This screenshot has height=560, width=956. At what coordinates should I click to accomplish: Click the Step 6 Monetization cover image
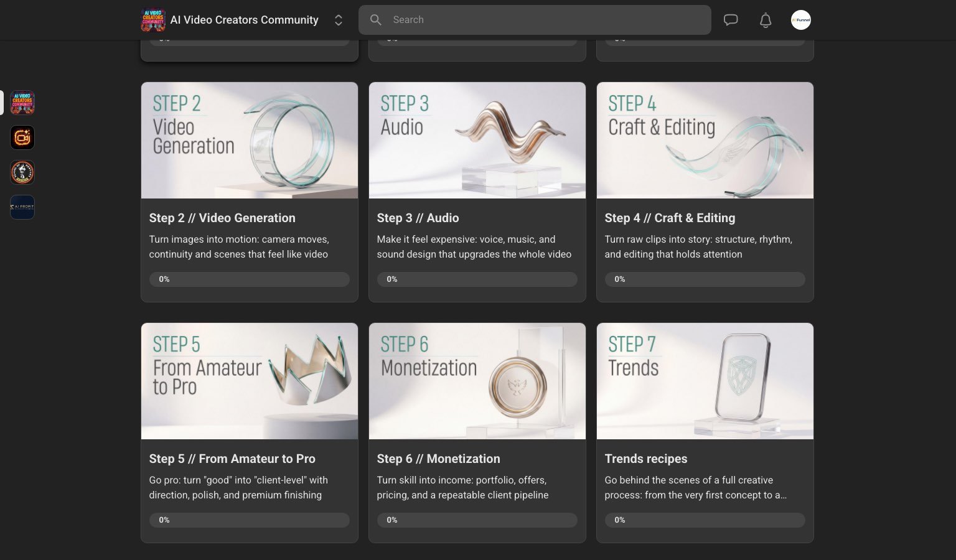pos(477,381)
